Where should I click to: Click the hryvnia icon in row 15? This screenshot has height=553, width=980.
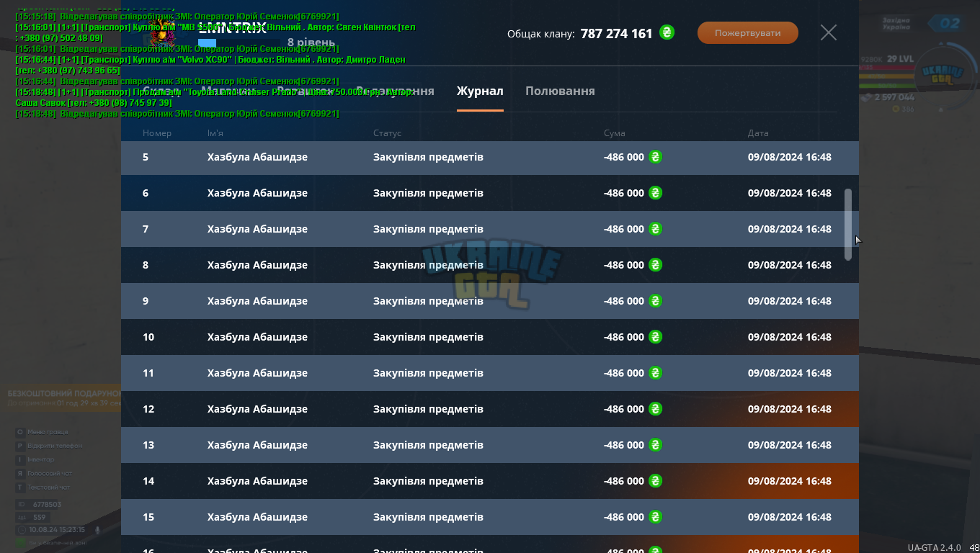pos(655,517)
